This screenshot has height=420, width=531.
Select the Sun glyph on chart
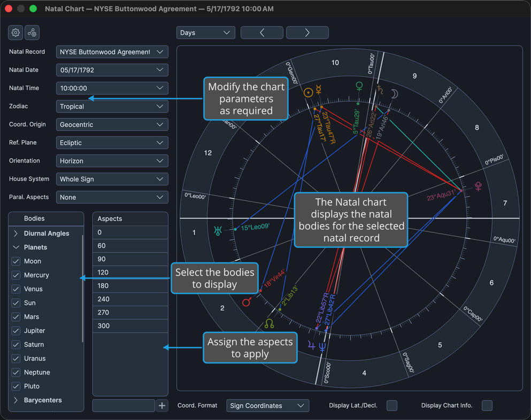pos(308,92)
